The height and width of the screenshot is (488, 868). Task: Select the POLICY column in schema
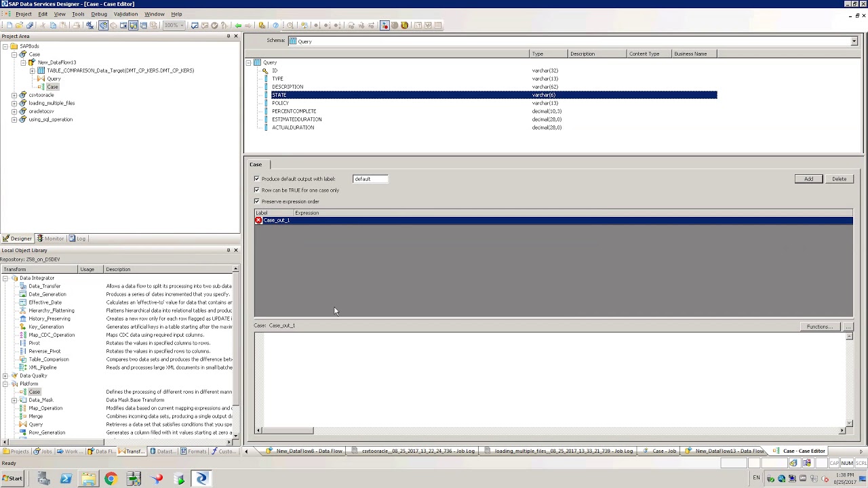click(x=281, y=103)
